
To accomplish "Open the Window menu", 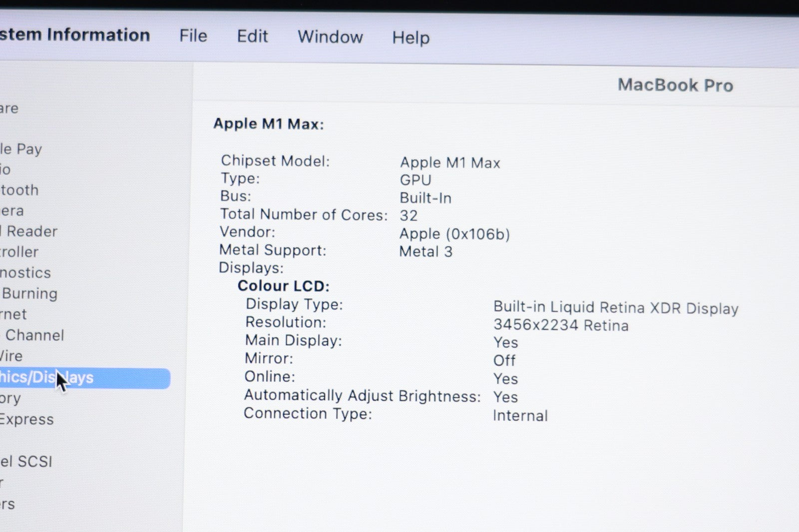I will click(x=330, y=37).
